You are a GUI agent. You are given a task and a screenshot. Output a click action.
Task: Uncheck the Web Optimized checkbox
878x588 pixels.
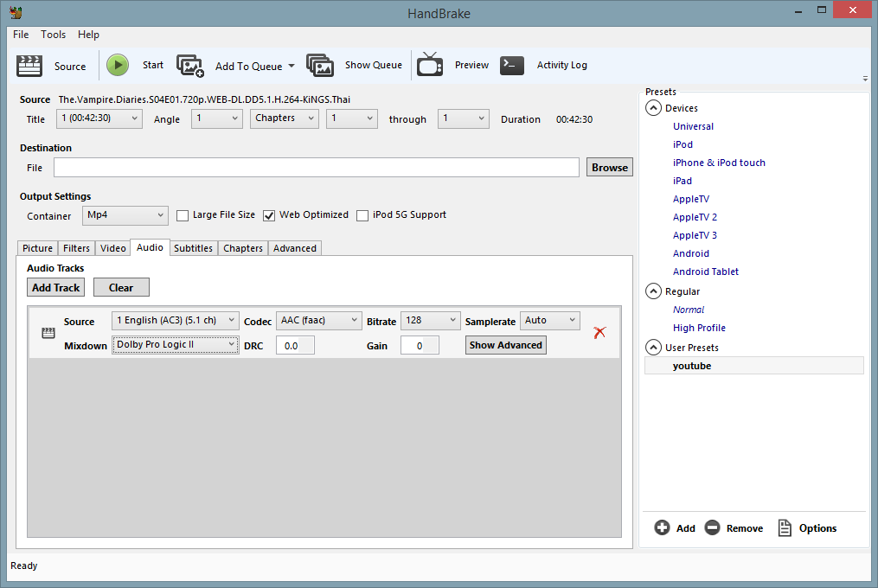(269, 215)
